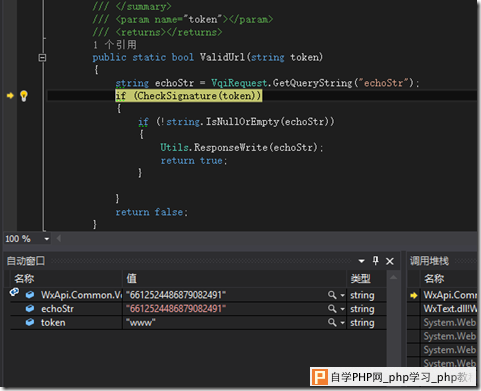The image size is (481, 391).
Task: Open visualizer dropdown arrow for token
Action: point(342,323)
